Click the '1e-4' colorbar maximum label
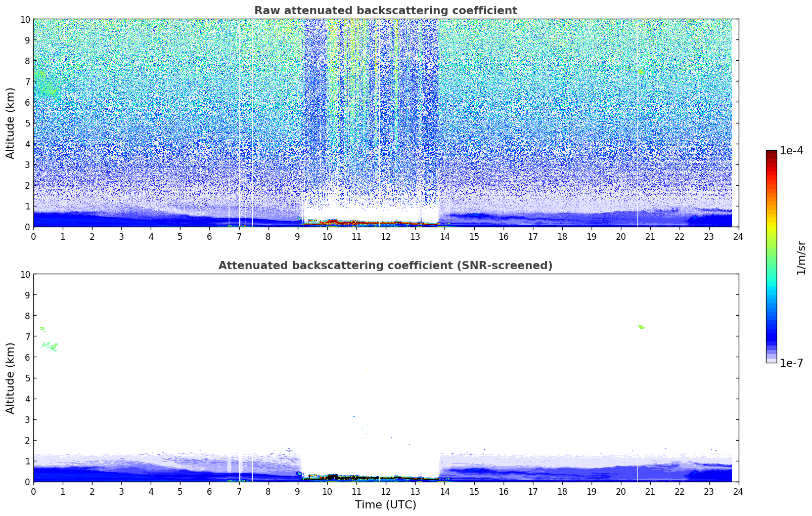 [791, 151]
